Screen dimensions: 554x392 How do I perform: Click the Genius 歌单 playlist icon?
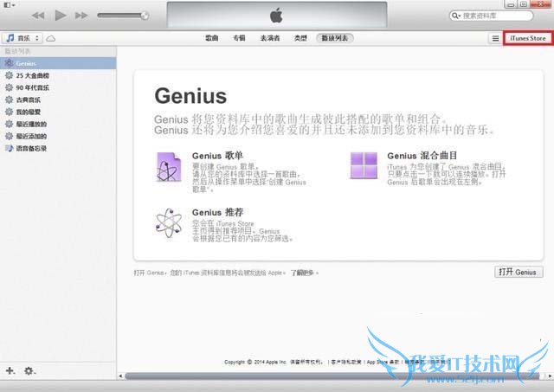click(169, 167)
